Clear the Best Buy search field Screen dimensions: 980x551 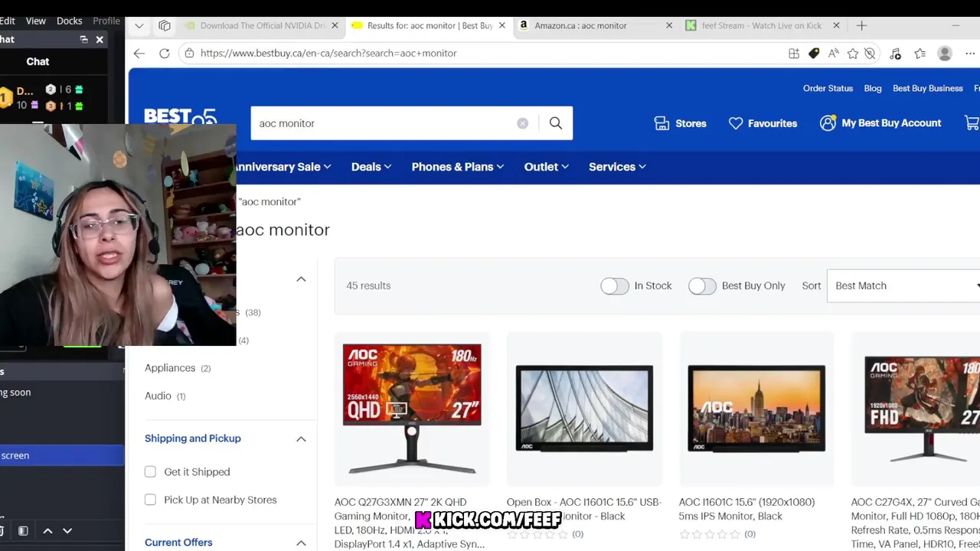[x=522, y=123]
